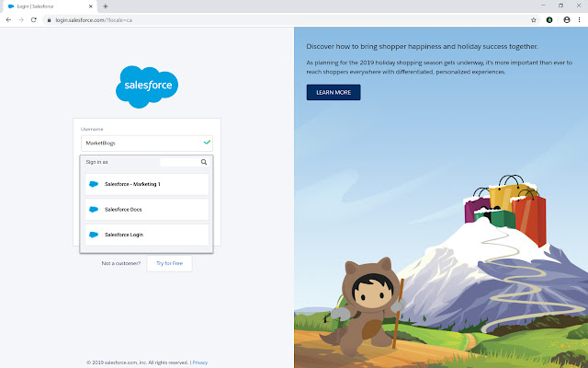
Task: Open the Privacy link in footer
Action: coord(200,362)
